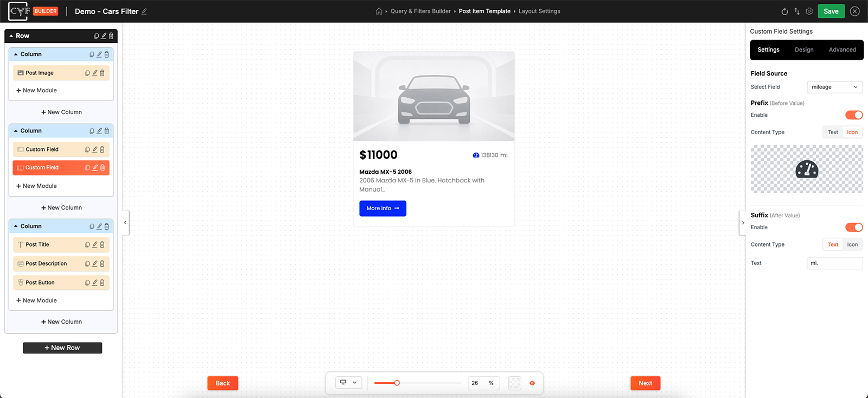The height and width of the screenshot is (398, 868).
Task: Duplicate the Post Description module
Action: 87,264
